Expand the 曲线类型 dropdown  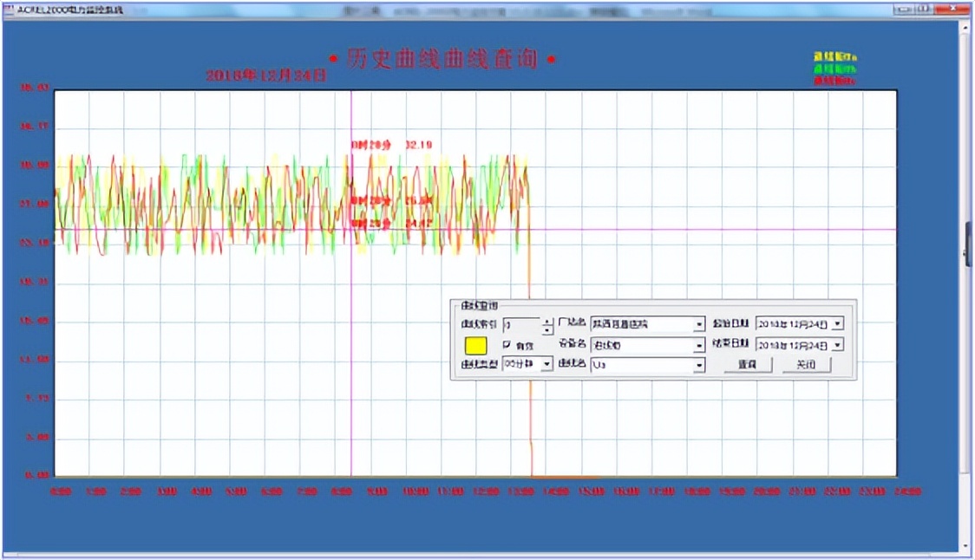546,365
